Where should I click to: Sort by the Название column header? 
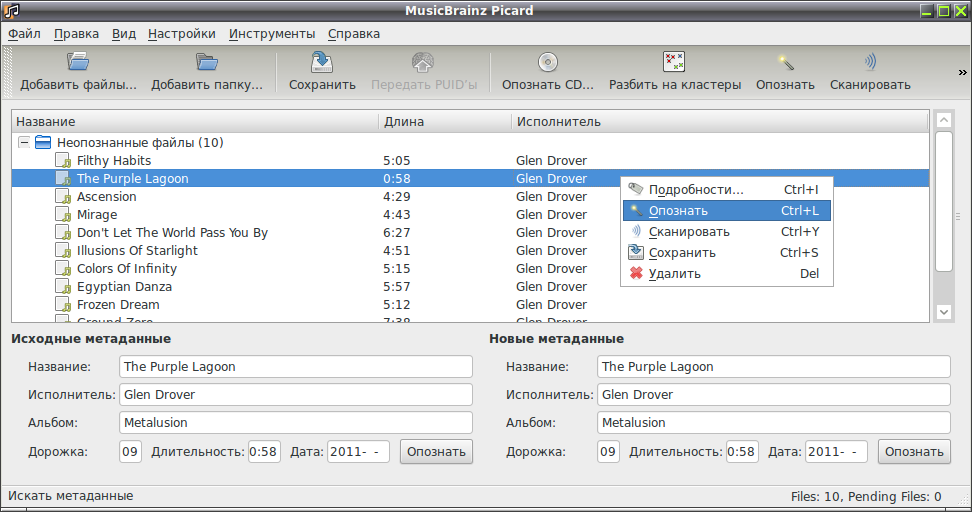[195, 121]
